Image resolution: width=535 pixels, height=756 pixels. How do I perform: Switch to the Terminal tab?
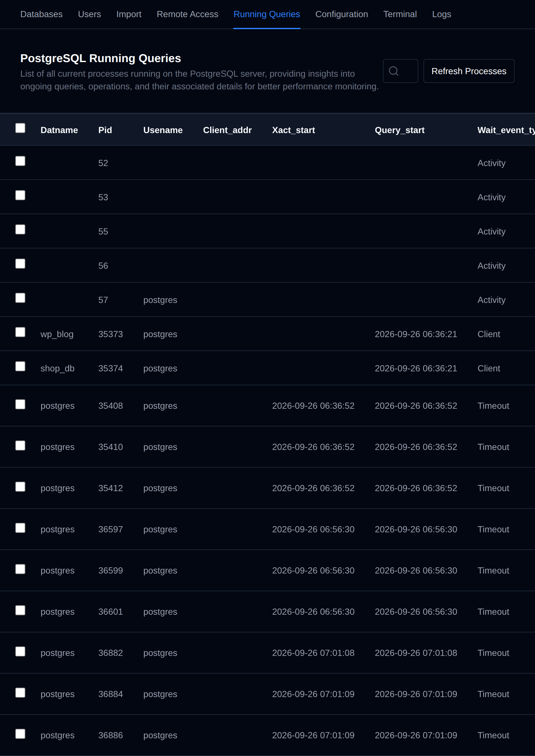click(400, 14)
